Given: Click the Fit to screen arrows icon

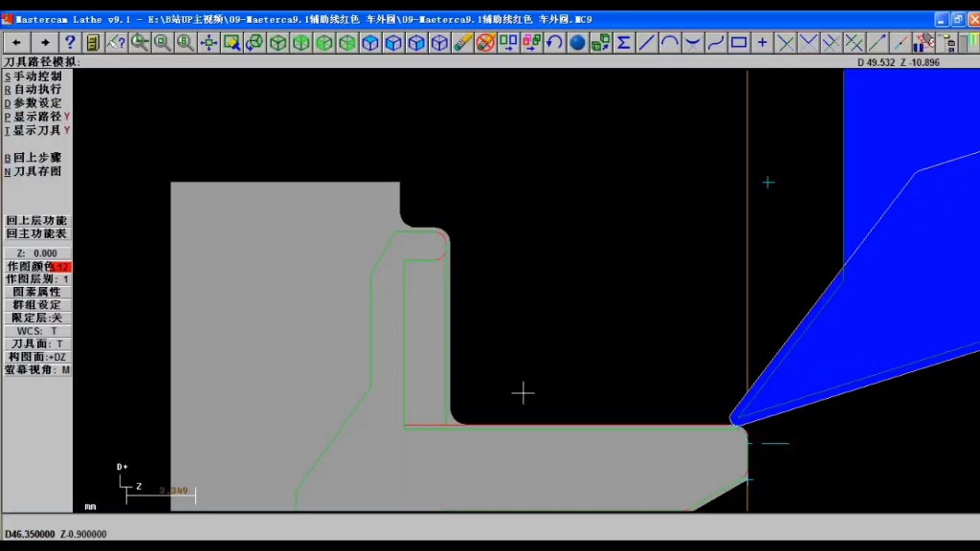Looking at the screenshot, I should pyautogui.click(x=208, y=42).
